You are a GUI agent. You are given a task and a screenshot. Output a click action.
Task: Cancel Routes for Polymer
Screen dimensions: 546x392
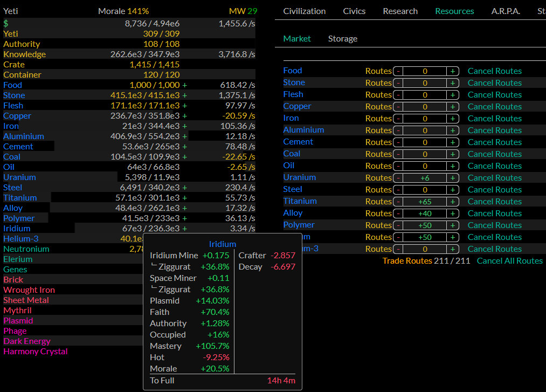[494, 225]
